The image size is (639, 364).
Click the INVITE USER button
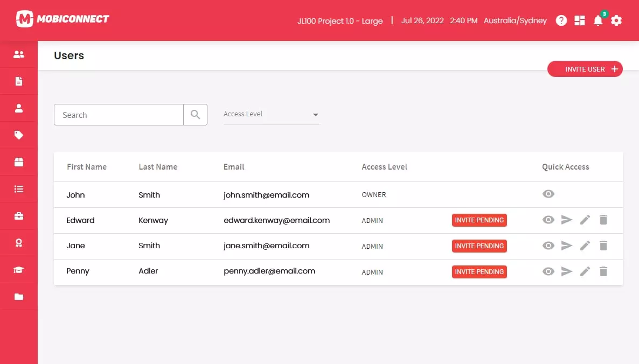click(x=585, y=69)
